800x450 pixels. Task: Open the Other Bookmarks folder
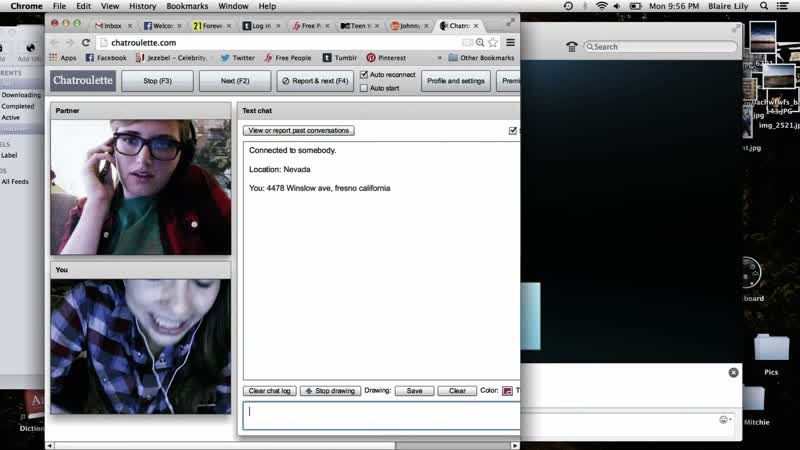point(481,58)
